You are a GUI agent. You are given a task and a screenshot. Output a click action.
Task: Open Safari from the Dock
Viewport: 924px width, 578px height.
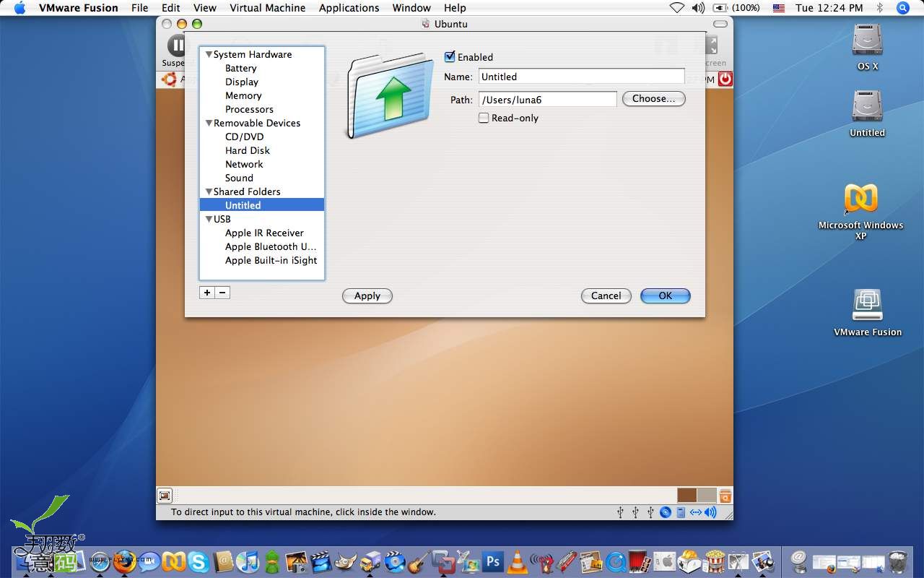coord(100,562)
